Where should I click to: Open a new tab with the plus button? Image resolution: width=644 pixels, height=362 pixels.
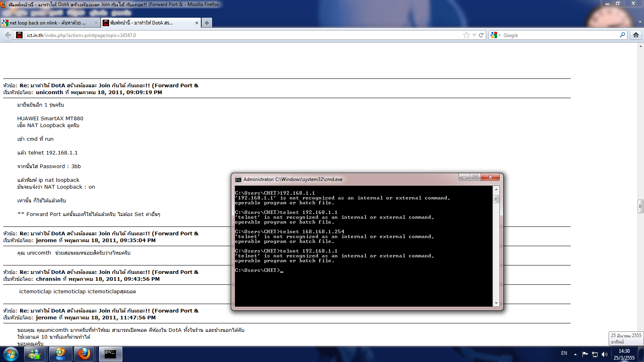[x=206, y=23]
